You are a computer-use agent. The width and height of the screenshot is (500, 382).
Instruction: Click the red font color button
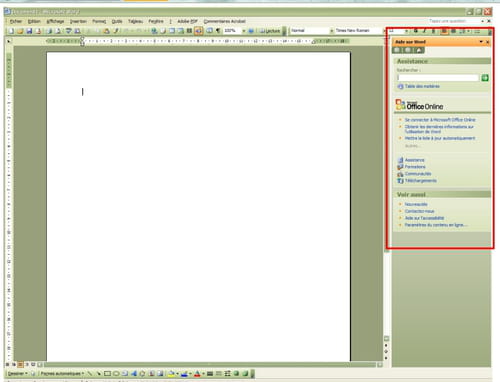click(x=197, y=374)
